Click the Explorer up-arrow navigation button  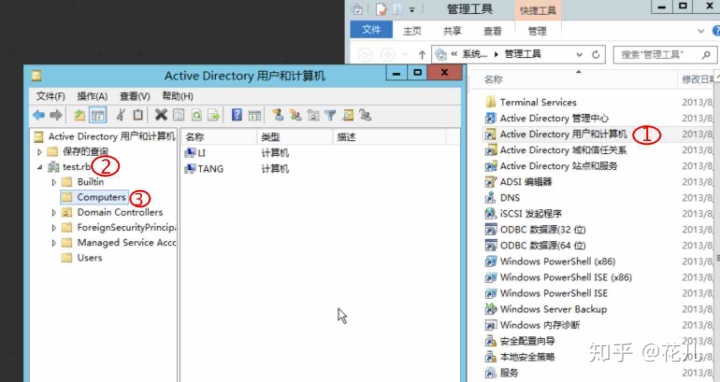tap(422, 55)
